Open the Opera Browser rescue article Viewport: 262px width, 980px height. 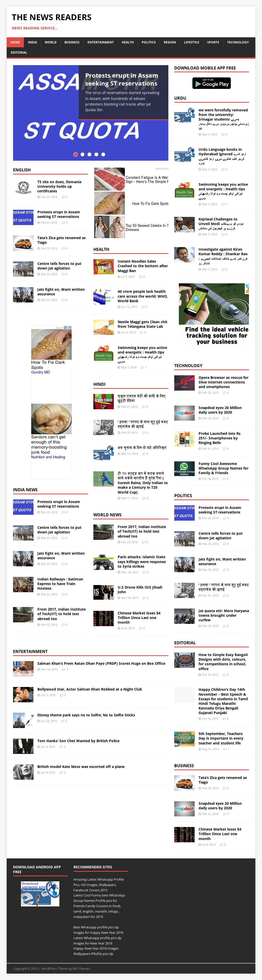point(223,382)
